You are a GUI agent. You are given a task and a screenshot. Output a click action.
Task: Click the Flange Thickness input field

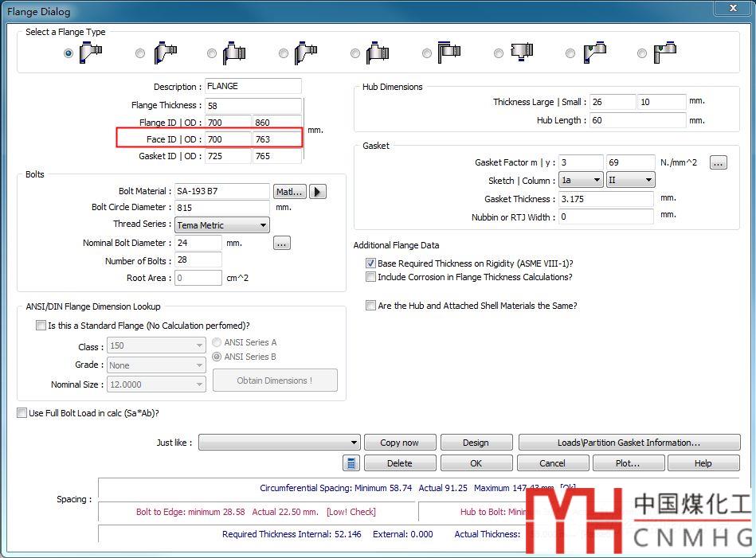point(253,106)
